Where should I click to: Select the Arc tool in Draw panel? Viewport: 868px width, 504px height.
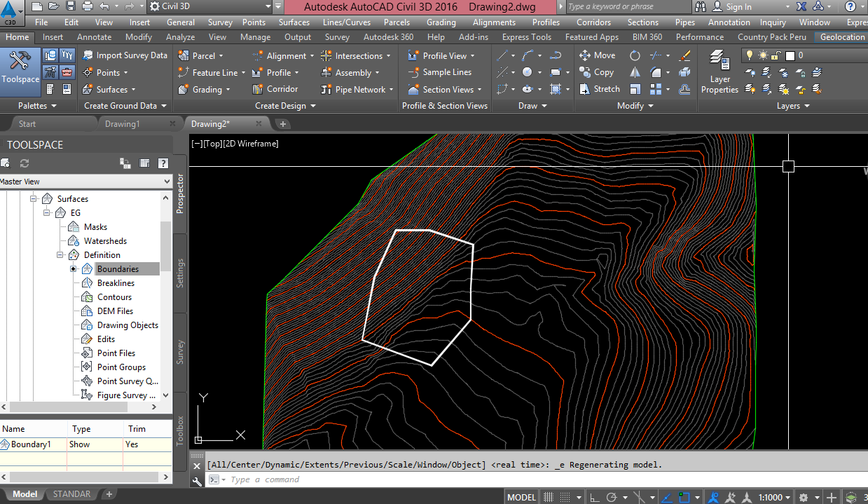529,55
